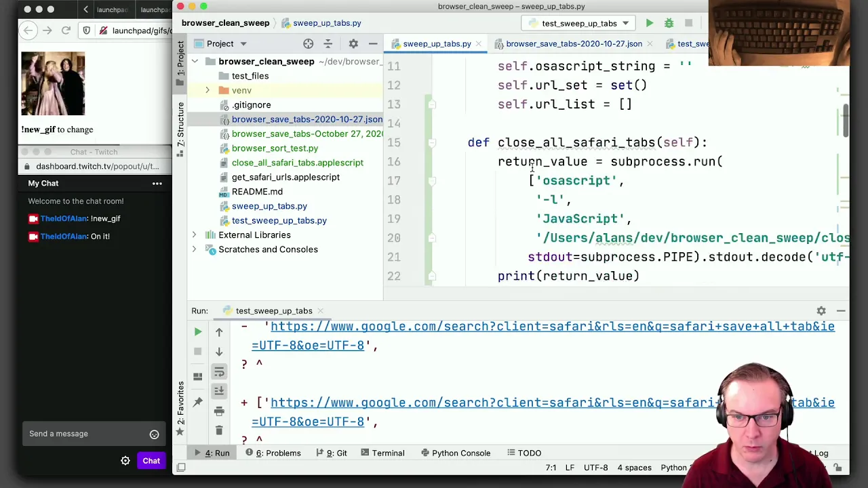Click the 4 spaces indent status entry

point(634,468)
